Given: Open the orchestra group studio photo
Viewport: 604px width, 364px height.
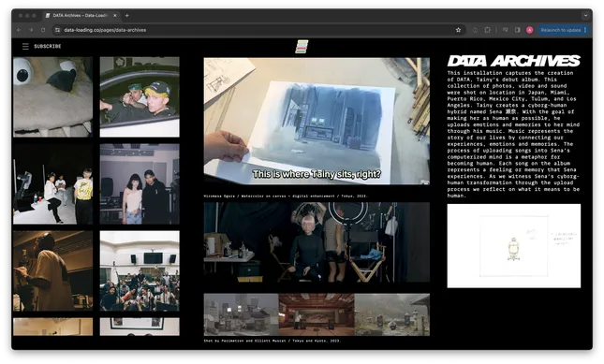Looking at the screenshot, I should (140, 270).
